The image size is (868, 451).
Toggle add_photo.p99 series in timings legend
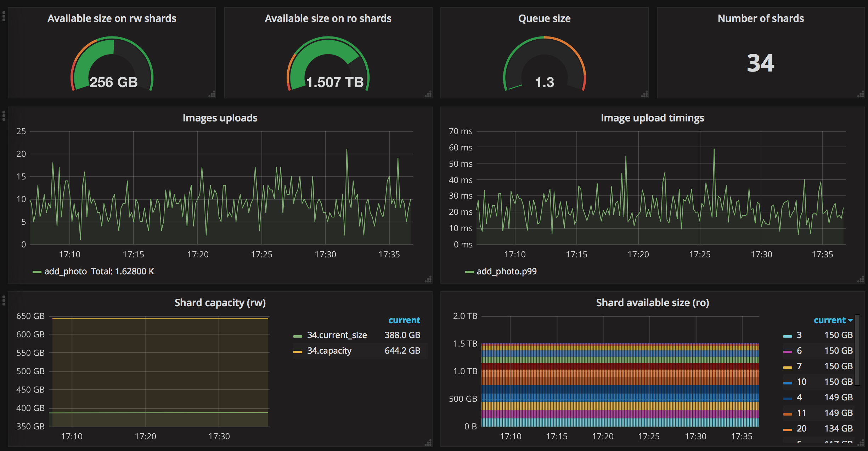(x=507, y=272)
